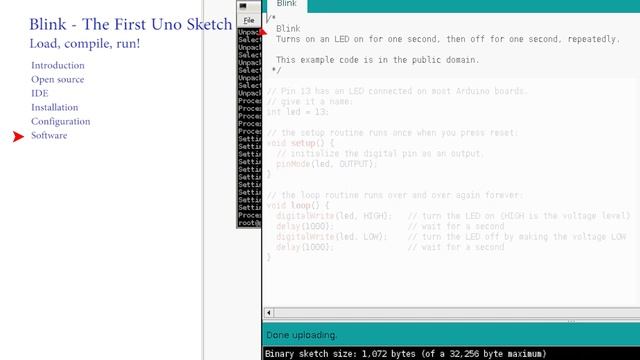This screenshot has width=640, height=360.
Task: Click the horizontal scrollbar left arrow
Action: [269, 313]
